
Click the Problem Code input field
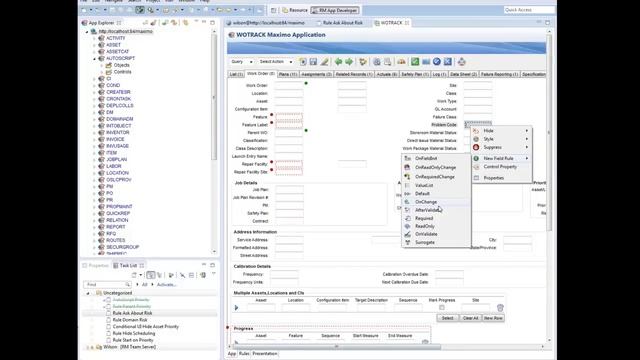click(x=478, y=124)
